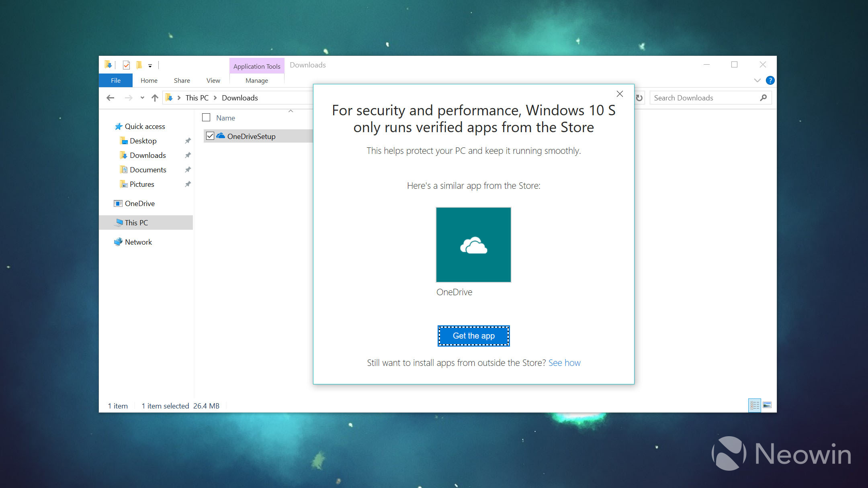Open the blue Help question mark icon

click(770, 80)
